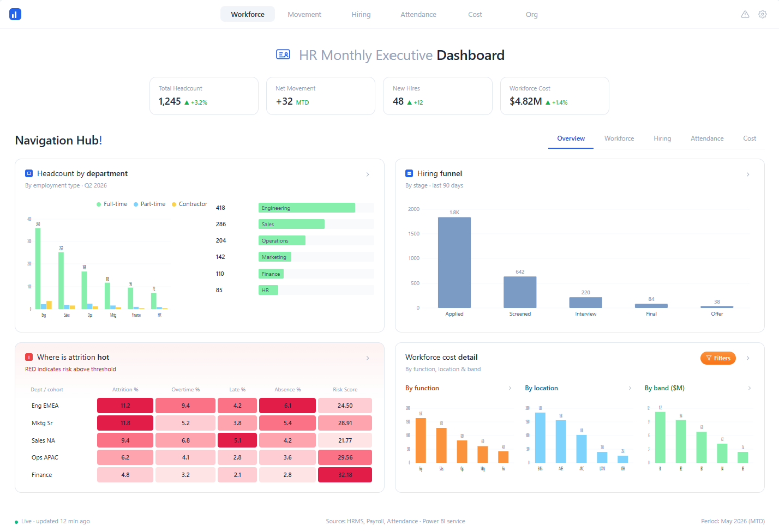Toggle the Part-time legend series

coord(149,204)
